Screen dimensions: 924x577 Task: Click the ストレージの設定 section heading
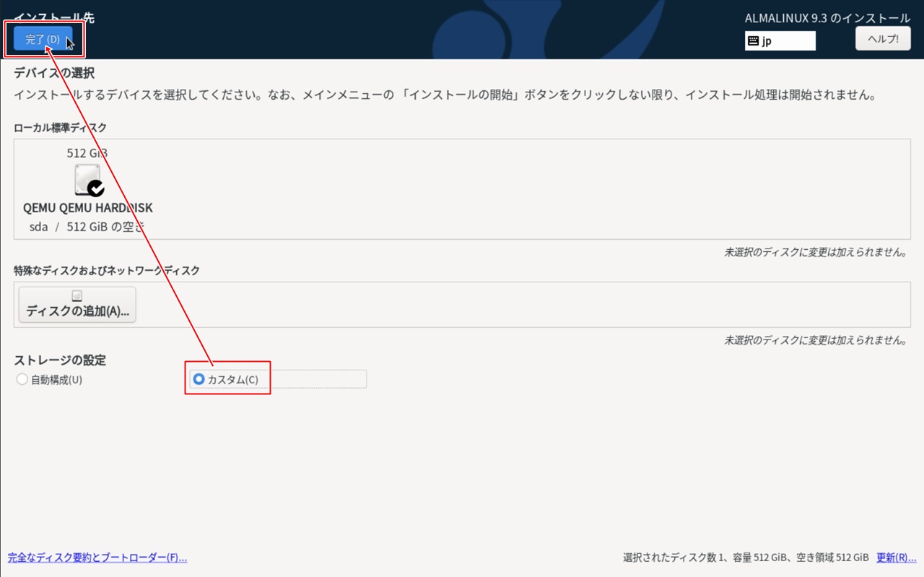[x=60, y=360]
